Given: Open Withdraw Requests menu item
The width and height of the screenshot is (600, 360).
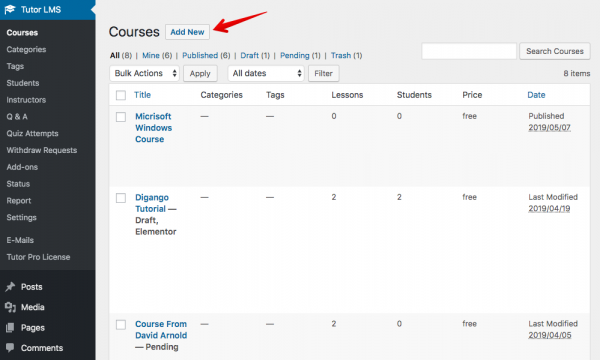Looking at the screenshot, I should click(x=42, y=150).
